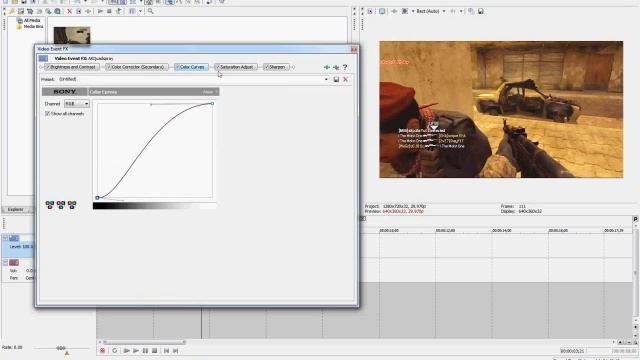Click the 00:00:12:00 ruler mark on the timeline

(x=445, y=231)
